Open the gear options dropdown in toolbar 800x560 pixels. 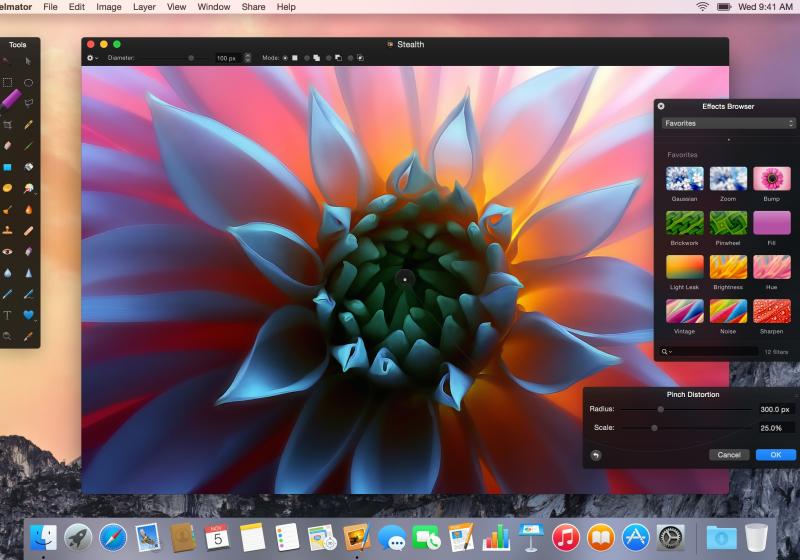click(93, 58)
